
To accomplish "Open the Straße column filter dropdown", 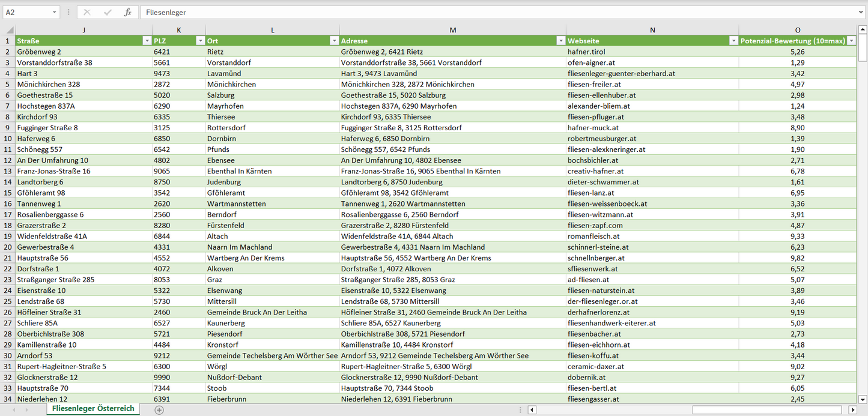I will coord(147,41).
